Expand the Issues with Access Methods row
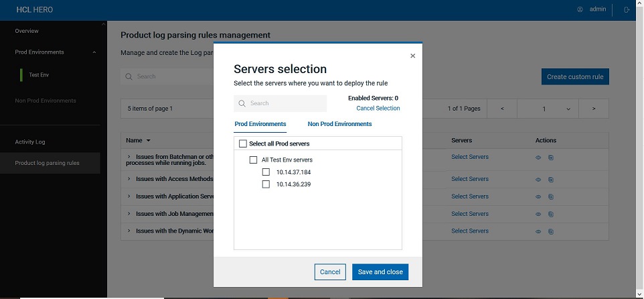 pos(129,179)
